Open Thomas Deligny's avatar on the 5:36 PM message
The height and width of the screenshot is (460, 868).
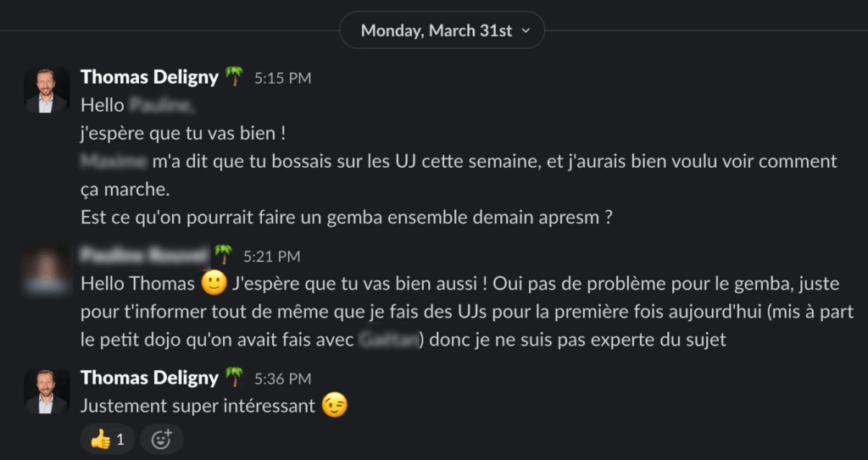[46, 391]
